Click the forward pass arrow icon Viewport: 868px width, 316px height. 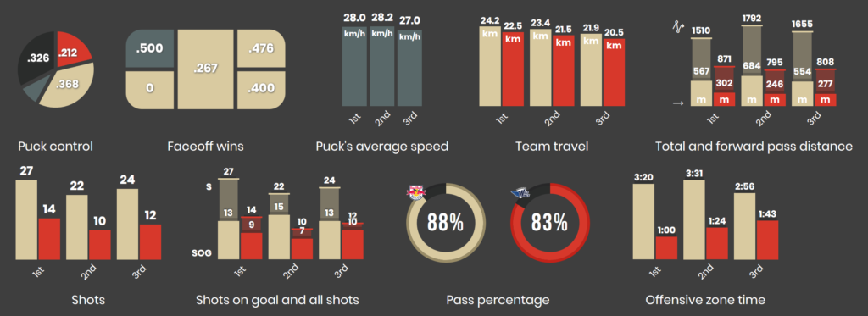[x=676, y=103]
